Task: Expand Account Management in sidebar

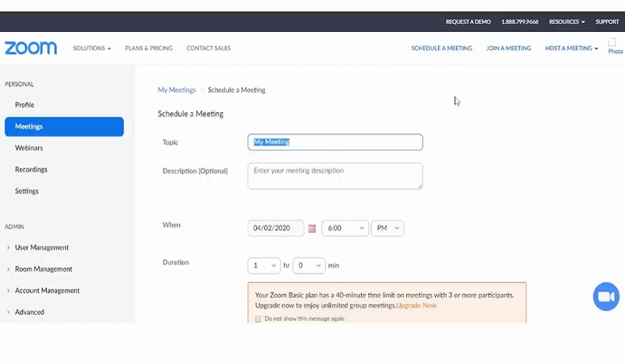Action: coord(47,291)
